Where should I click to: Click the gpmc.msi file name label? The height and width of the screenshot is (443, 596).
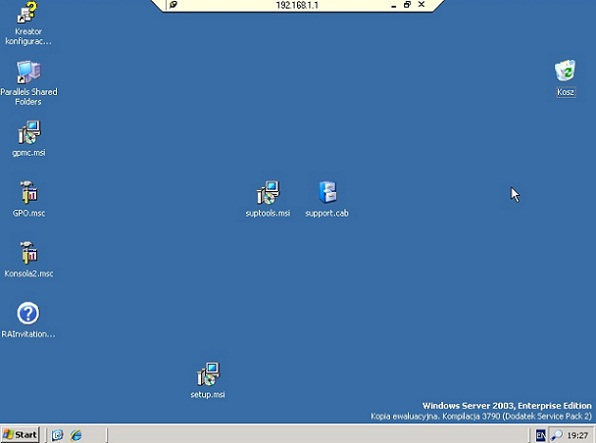point(29,153)
